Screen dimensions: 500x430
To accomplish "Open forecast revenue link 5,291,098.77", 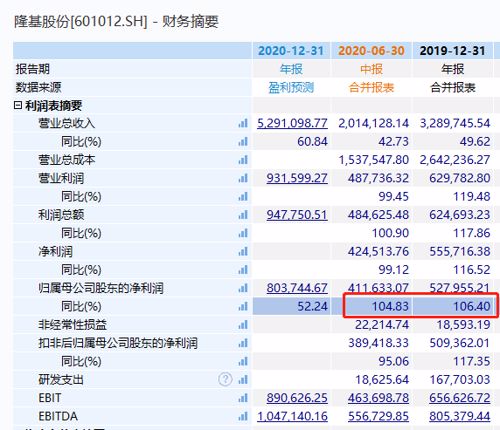I will point(292,123).
